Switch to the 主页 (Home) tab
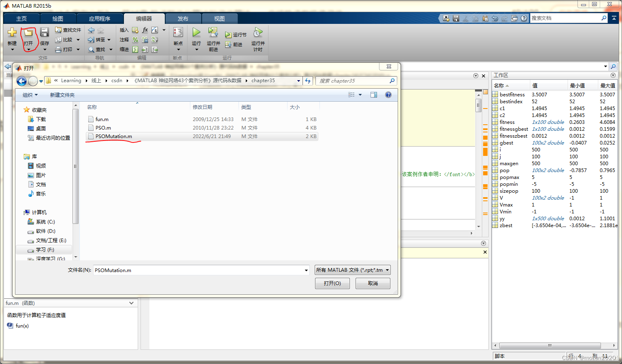The width and height of the screenshot is (622, 364). [x=21, y=19]
